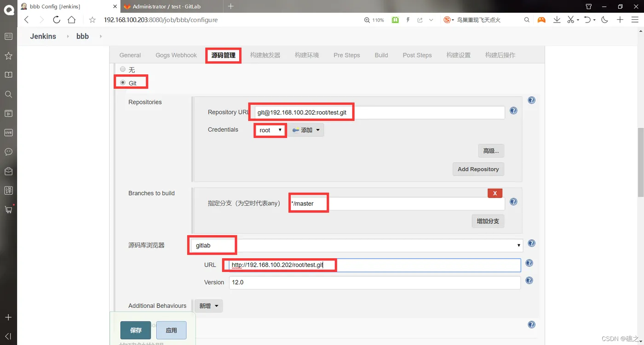
Task: Open the sidebar chat bubble icon
Action: 8,152
